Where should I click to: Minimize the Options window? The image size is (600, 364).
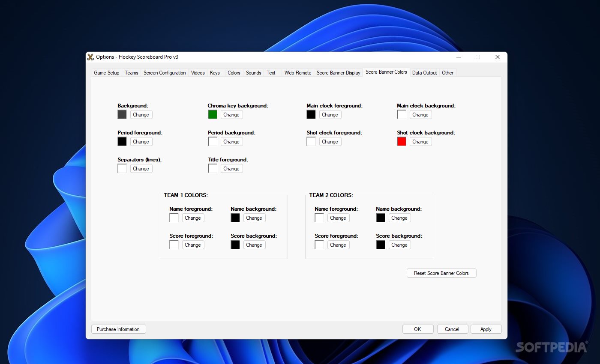coord(459,57)
